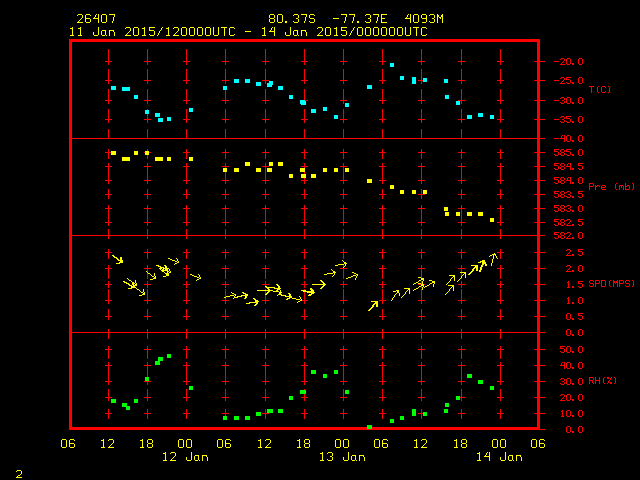Click the 2.0 wind speed tick label
The width and height of the screenshot is (640, 480).
click(x=575, y=269)
